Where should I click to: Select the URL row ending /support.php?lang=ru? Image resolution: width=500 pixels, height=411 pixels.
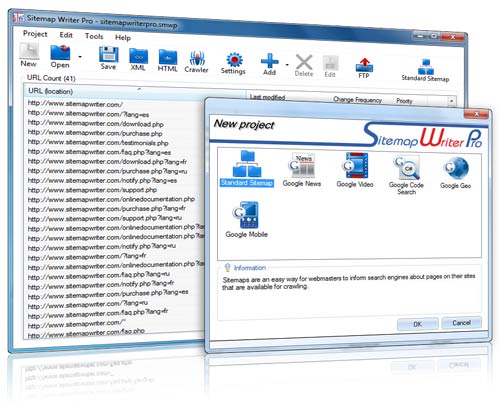[105, 218]
